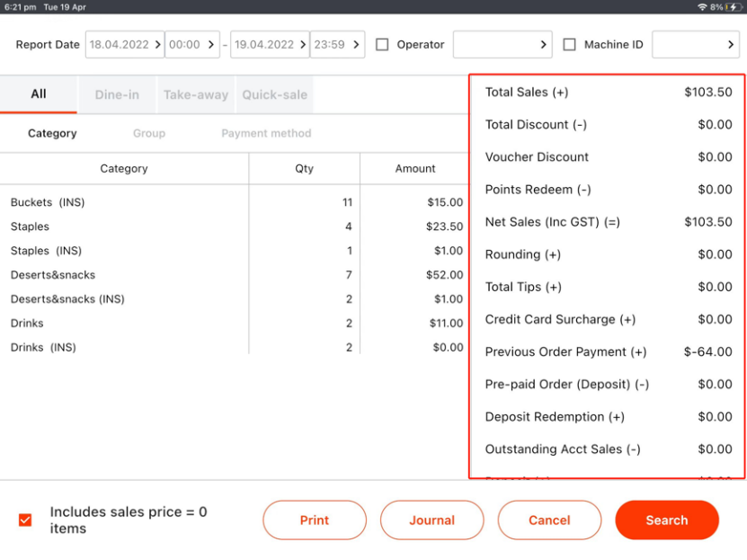Uncheck Includes sales price = 0 items

tap(25, 520)
